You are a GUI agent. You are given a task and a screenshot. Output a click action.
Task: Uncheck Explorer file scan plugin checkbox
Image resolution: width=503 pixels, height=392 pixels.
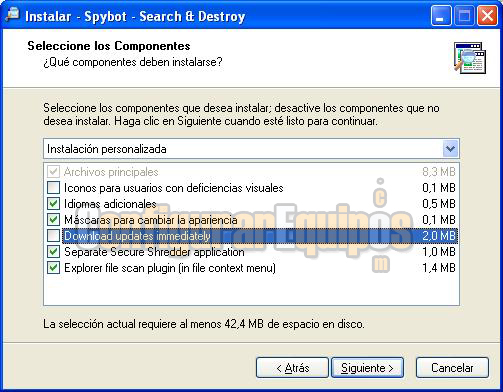[53, 268]
